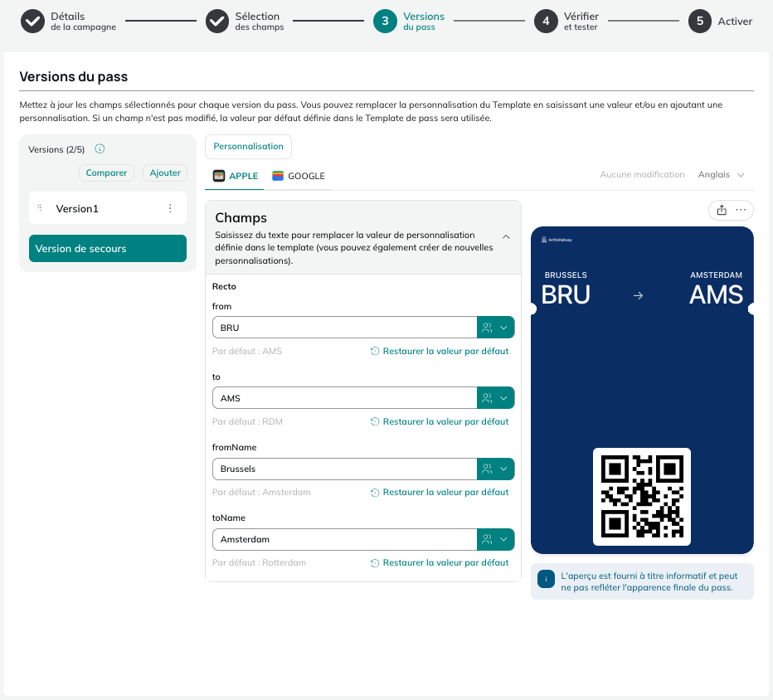The image size is (773, 700).
Task: Open personalisation picker for toName field
Action: click(x=487, y=539)
